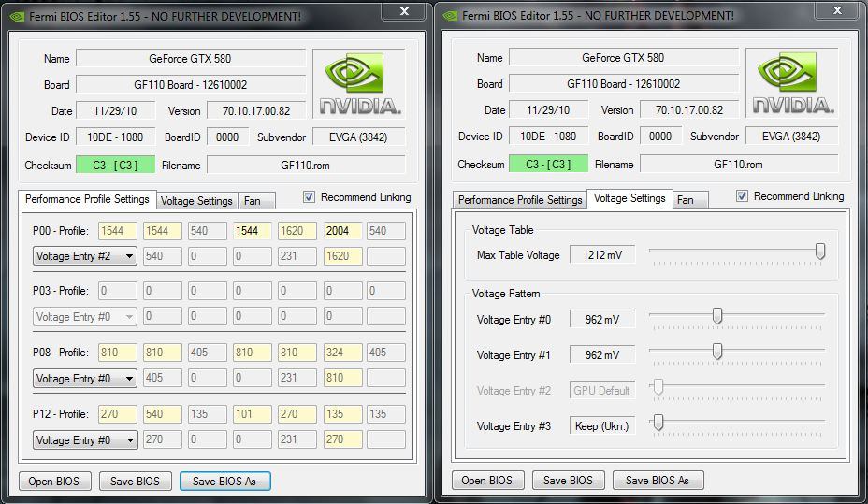Image resolution: width=868 pixels, height=504 pixels.
Task: Click the Board field GF110 Board in left window
Action: pos(191,85)
